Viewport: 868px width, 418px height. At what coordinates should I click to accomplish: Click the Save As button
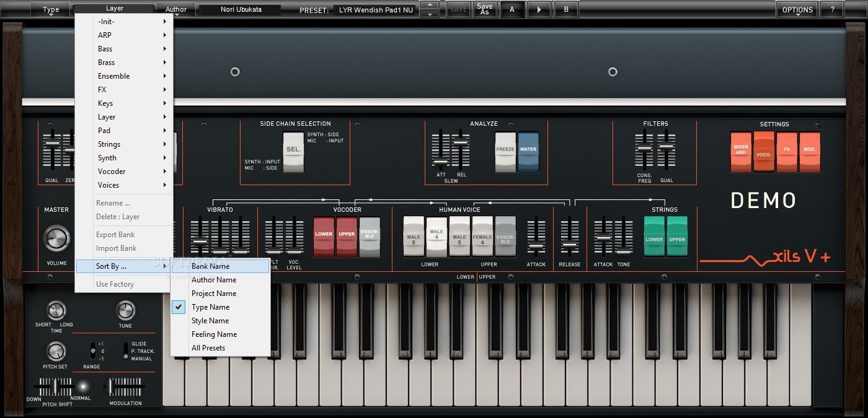click(485, 10)
